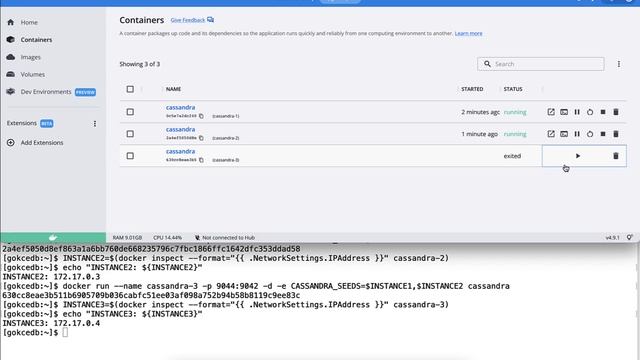Click '1 minute ago' started cell
Screen dimensions: 640x360
coord(480,134)
